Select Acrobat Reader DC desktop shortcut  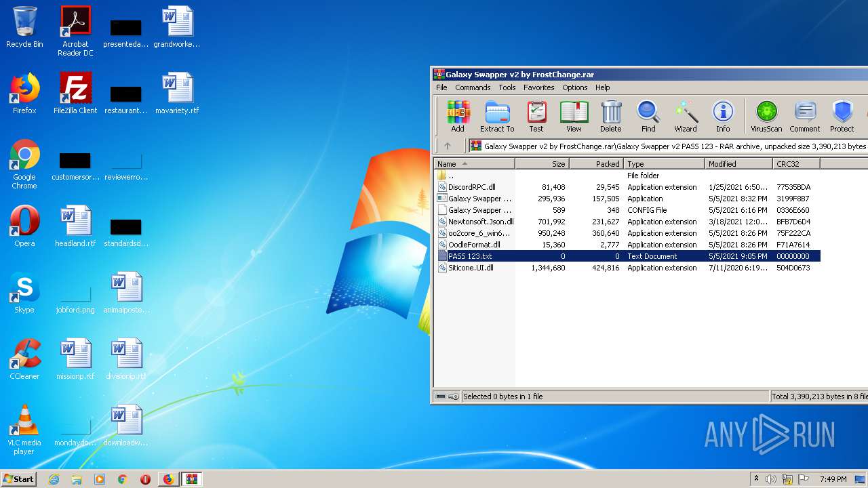[75, 32]
